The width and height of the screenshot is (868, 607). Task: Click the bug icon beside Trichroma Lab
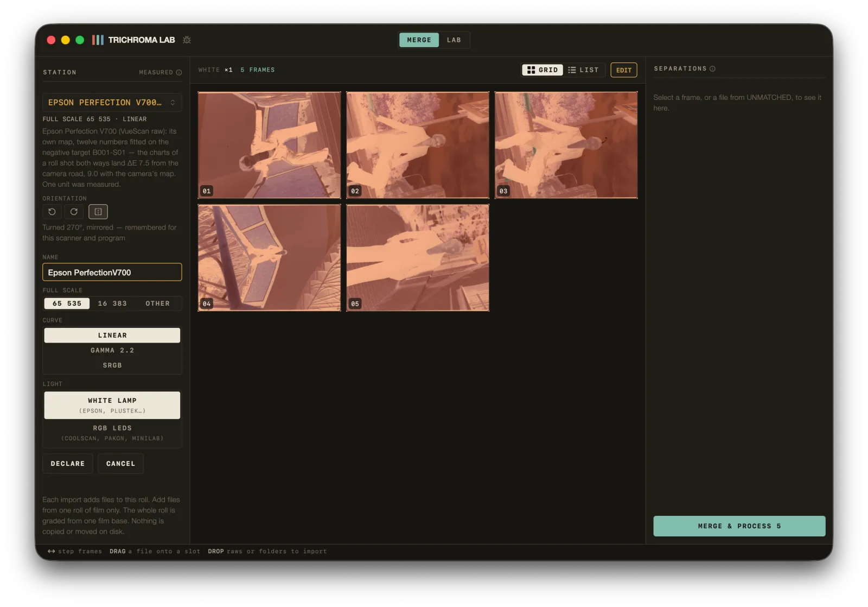click(x=187, y=40)
